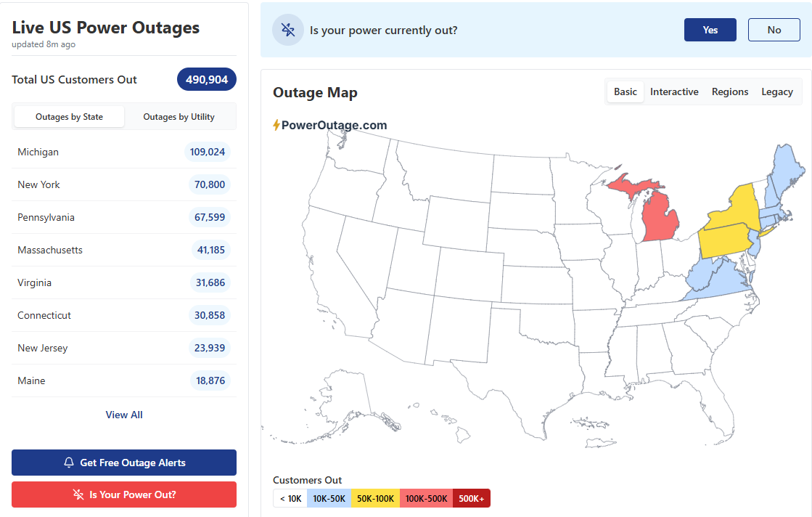This screenshot has width=812, height=517.
Task: Click the 67,599 count badge
Action: coord(209,217)
